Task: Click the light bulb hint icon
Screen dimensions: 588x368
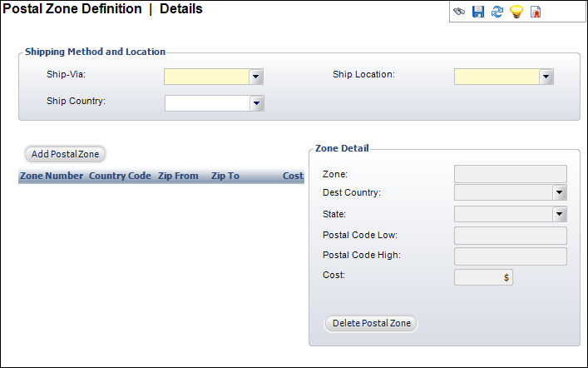Action: pyautogui.click(x=516, y=12)
